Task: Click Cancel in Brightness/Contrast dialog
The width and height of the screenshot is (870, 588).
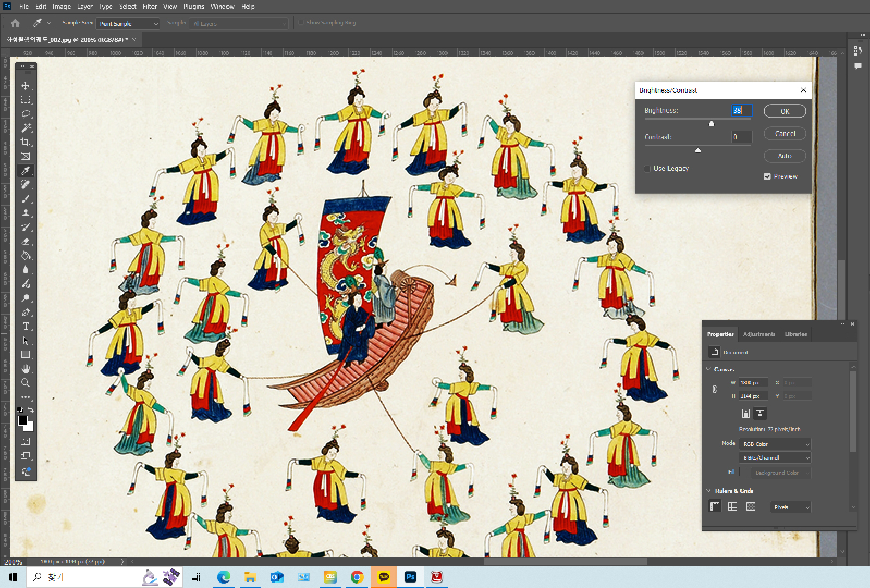Action: pos(785,133)
